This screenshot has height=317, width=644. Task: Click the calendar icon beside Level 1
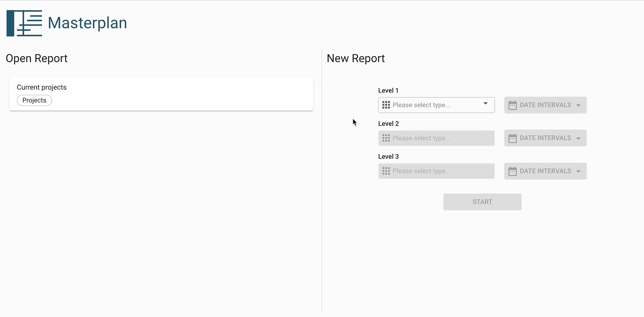[x=512, y=105]
